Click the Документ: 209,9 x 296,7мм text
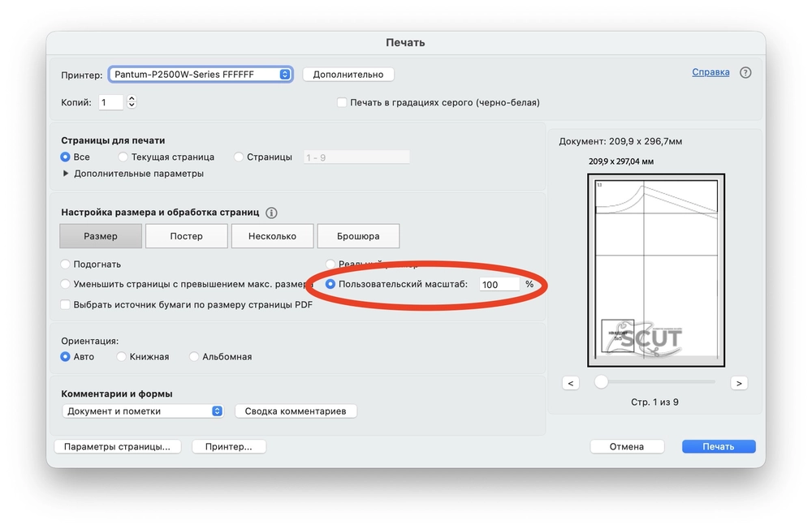This screenshot has height=529, width=812. pos(620,141)
